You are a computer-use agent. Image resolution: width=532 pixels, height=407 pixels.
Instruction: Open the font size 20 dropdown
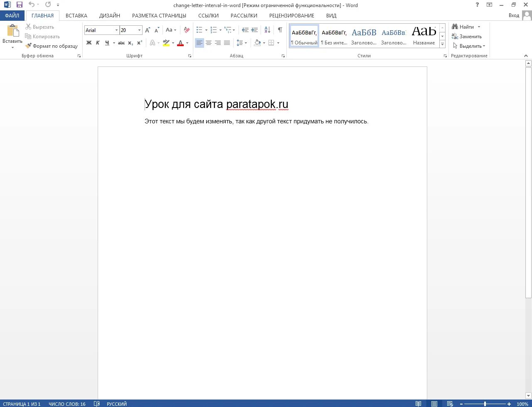(139, 30)
